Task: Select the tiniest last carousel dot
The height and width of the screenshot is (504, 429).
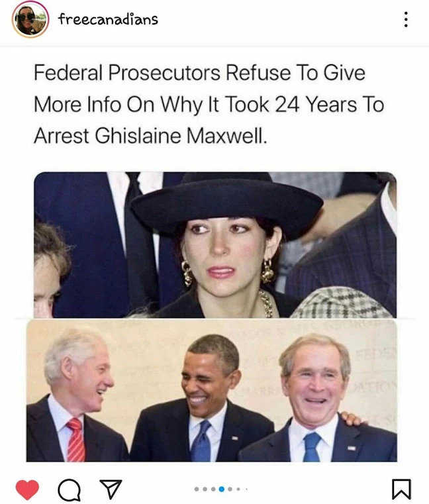Action: click(246, 489)
